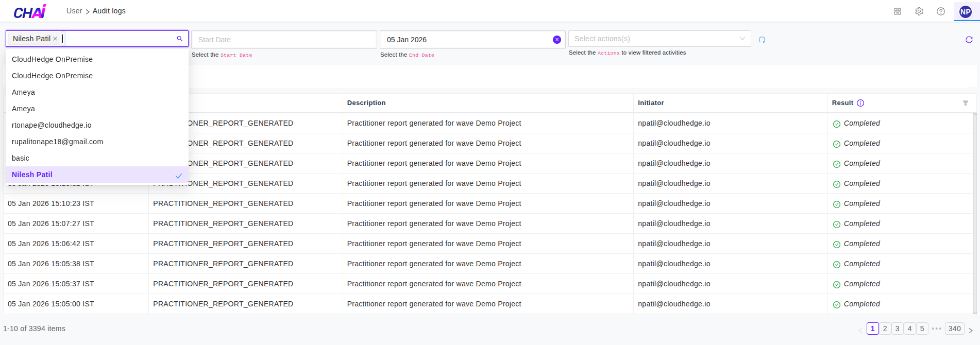Select the second Ameya option

tap(97, 109)
